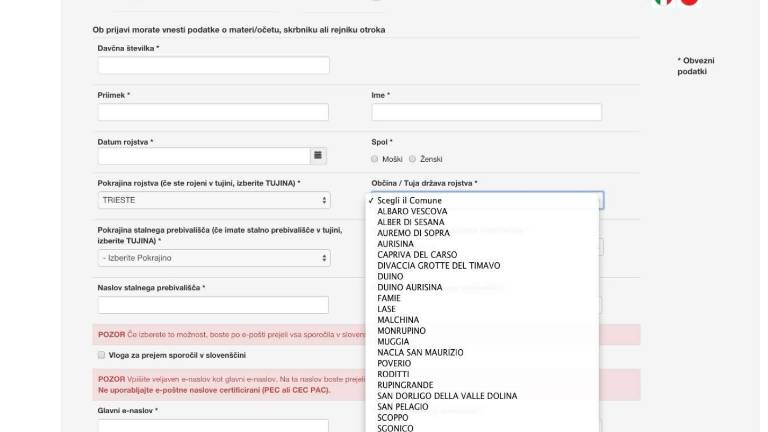
Task: Open the Pokrajina rojstva dropdown showing TRIESTE
Action: pos(214,200)
